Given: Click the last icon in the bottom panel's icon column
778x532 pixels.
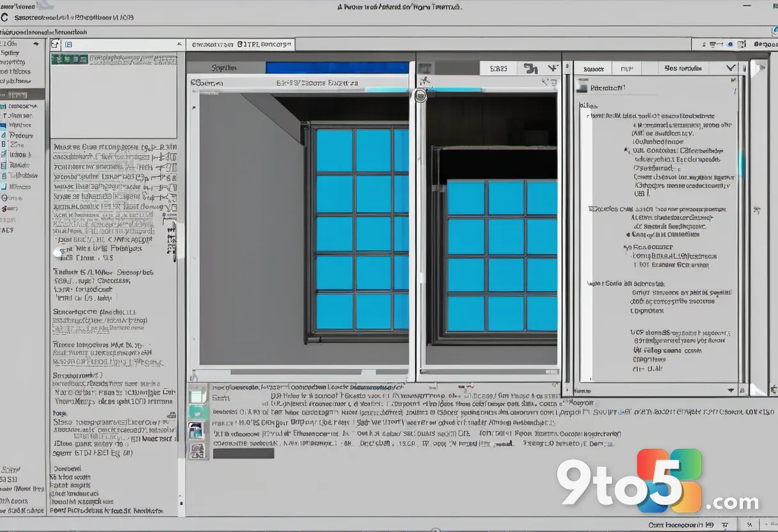Looking at the screenshot, I should 197,451.
